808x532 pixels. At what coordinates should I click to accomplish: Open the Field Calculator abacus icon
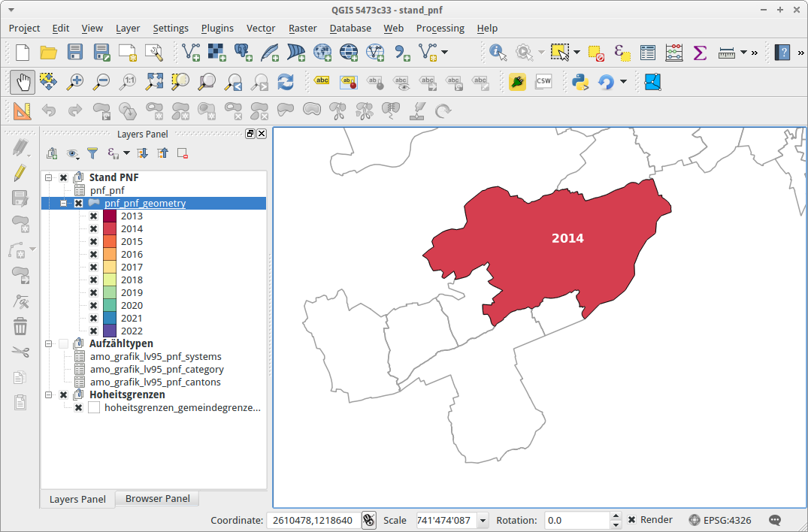[674, 53]
